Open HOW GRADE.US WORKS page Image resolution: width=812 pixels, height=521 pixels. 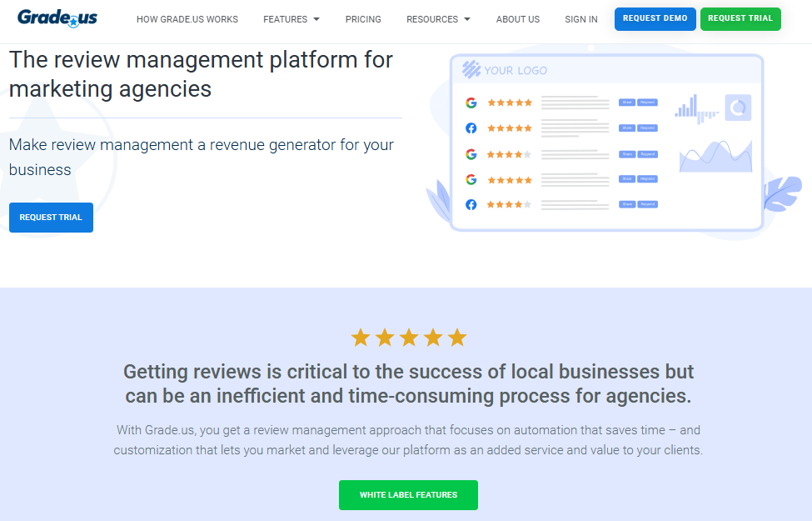click(187, 19)
